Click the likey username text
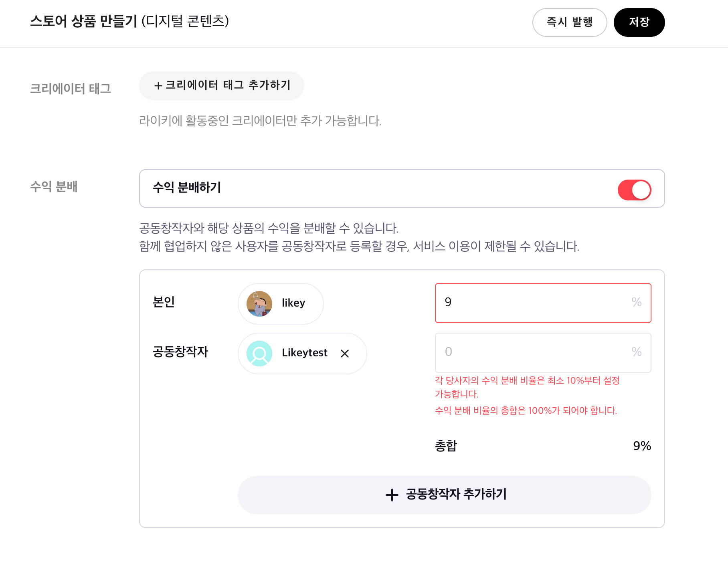The height and width of the screenshot is (566, 728). [x=293, y=303]
